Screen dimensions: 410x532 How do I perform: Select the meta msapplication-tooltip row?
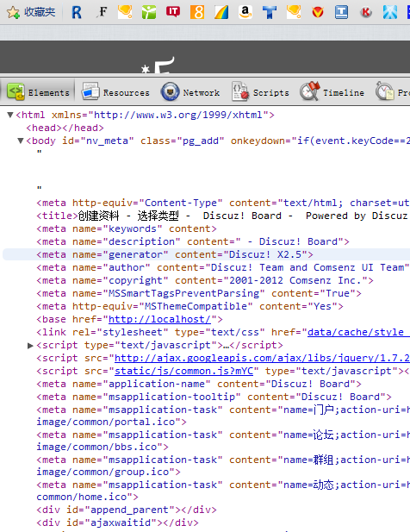click(x=214, y=397)
